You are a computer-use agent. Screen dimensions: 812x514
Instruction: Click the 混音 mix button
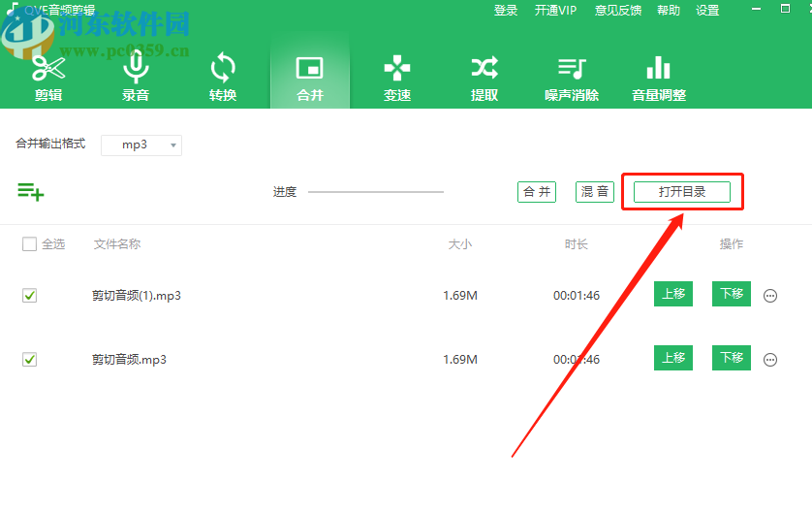click(595, 192)
